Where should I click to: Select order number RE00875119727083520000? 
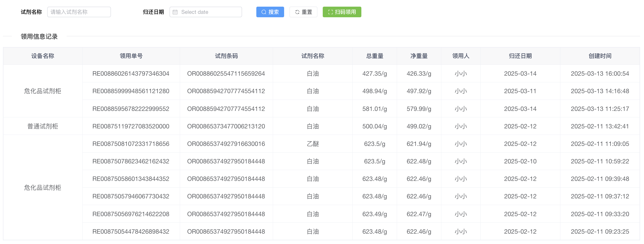pos(131,126)
